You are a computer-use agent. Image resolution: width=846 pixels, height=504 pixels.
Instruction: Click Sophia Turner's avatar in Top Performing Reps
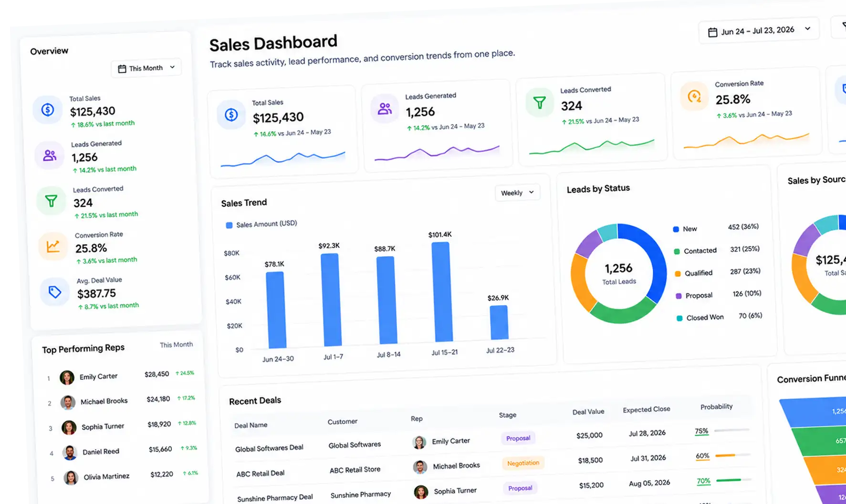69,428
